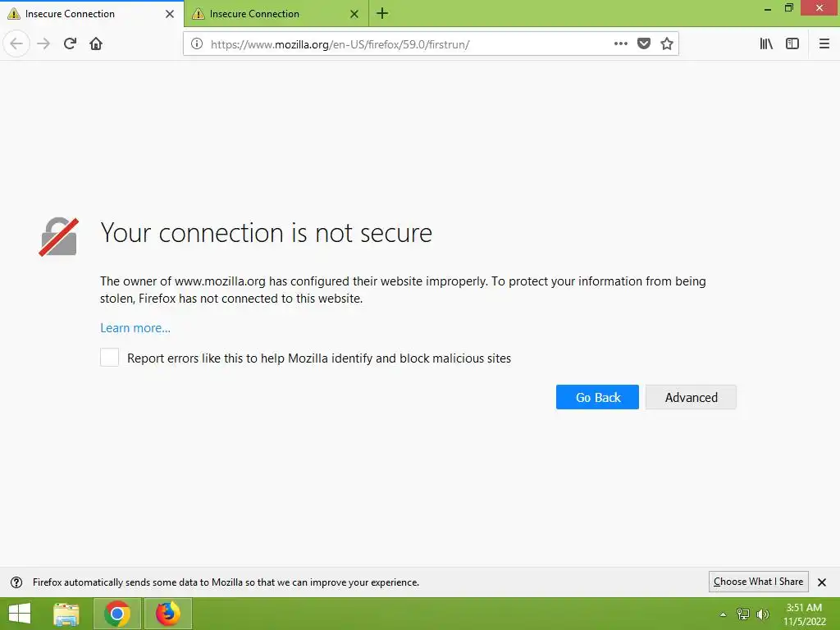840x630 pixels.
Task: Open the Firefox hamburger menu
Action: coord(824,44)
